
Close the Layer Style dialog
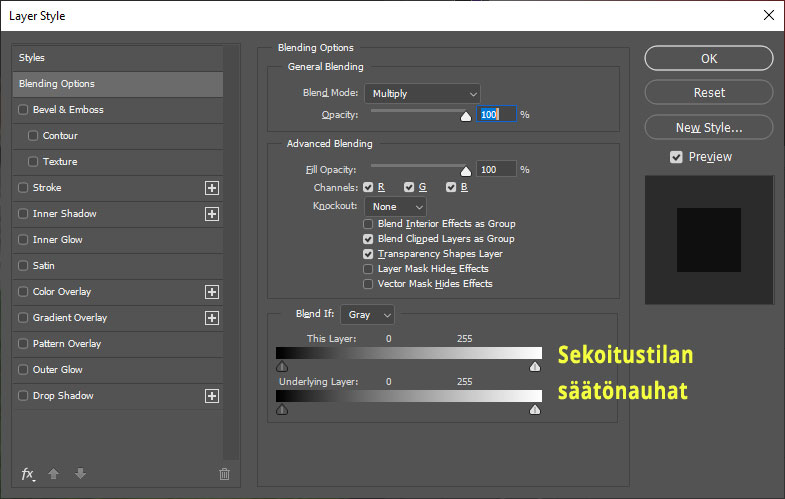click(x=769, y=15)
